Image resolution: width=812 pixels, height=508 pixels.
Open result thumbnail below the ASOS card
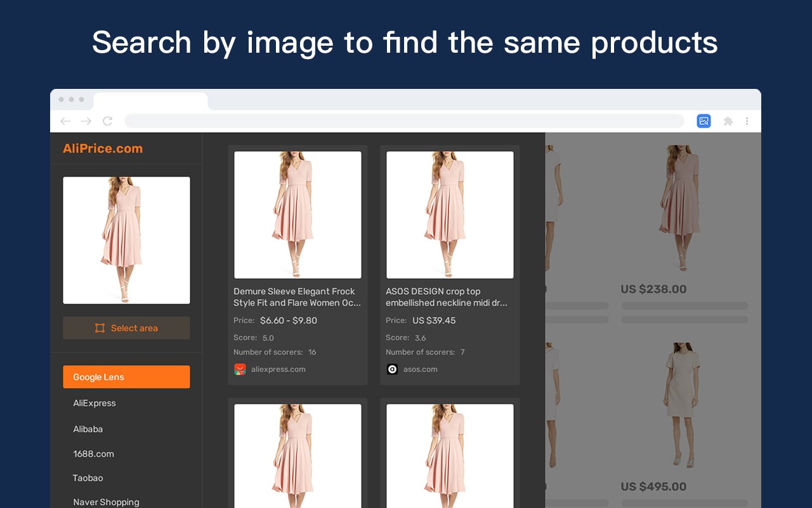tap(450, 456)
